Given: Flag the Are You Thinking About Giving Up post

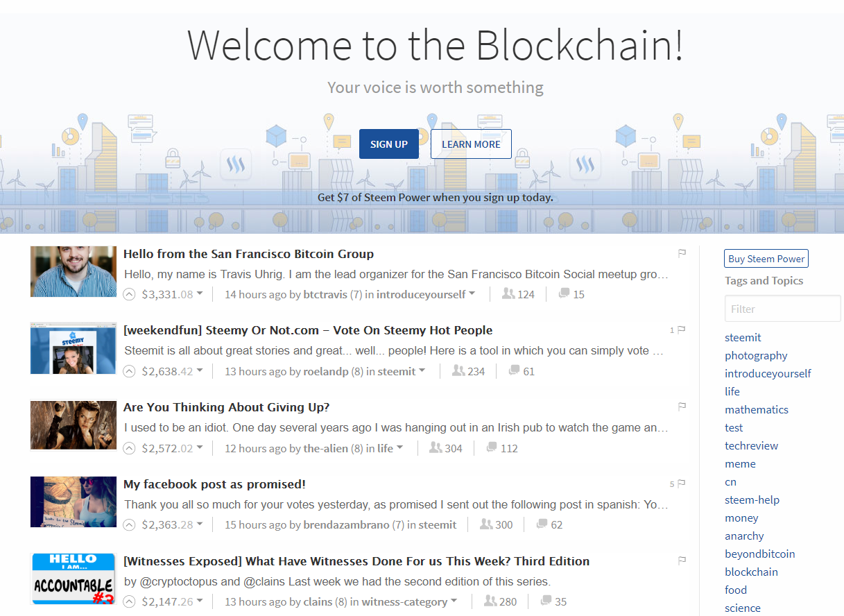Looking at the screenshot, I should (682, 407).
